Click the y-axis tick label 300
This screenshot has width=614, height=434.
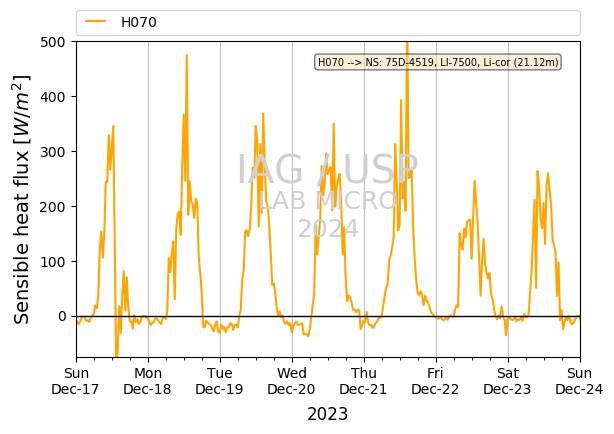pos(53,152)
